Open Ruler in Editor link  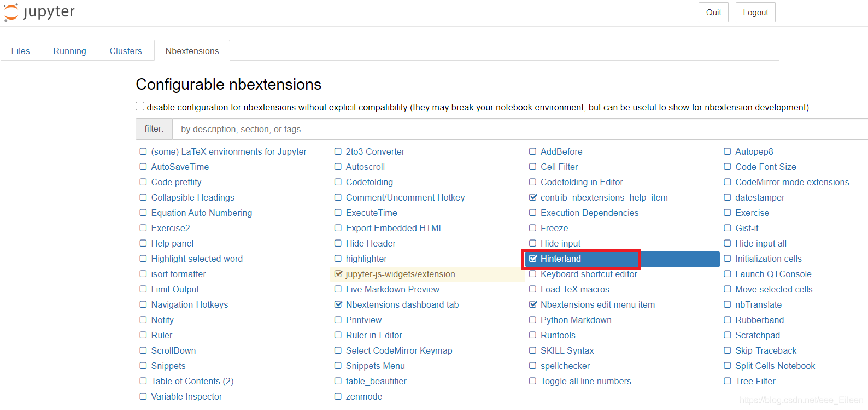coord(374,335)
